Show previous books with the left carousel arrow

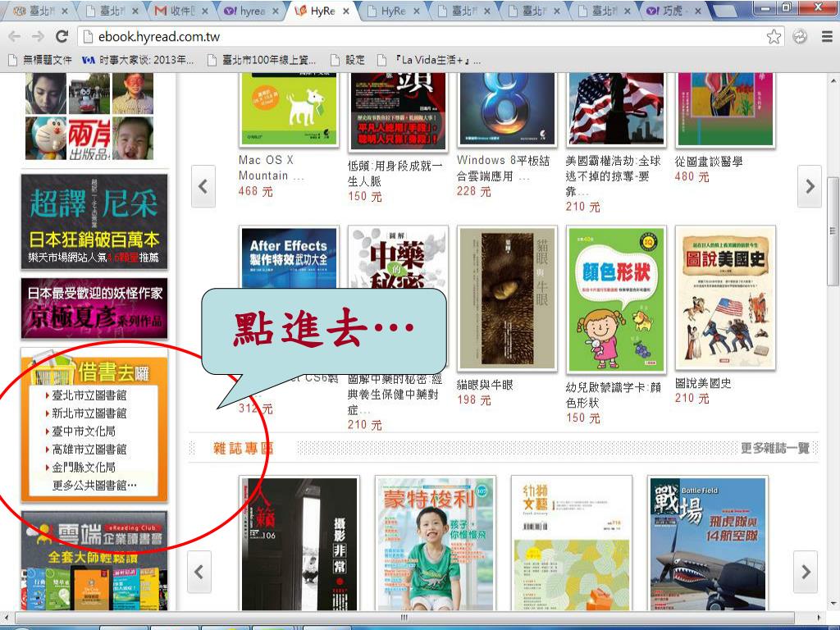(203, 186)
